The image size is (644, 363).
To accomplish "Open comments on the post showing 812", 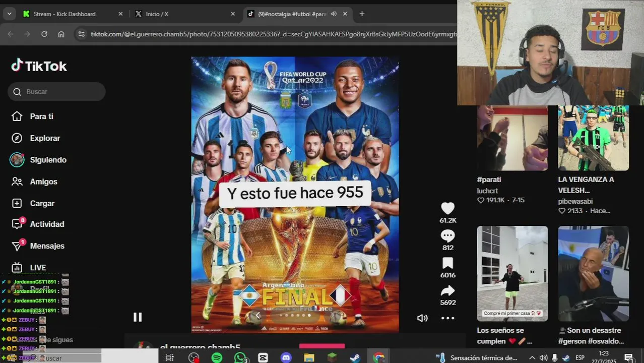I will [x=447, y=236].
